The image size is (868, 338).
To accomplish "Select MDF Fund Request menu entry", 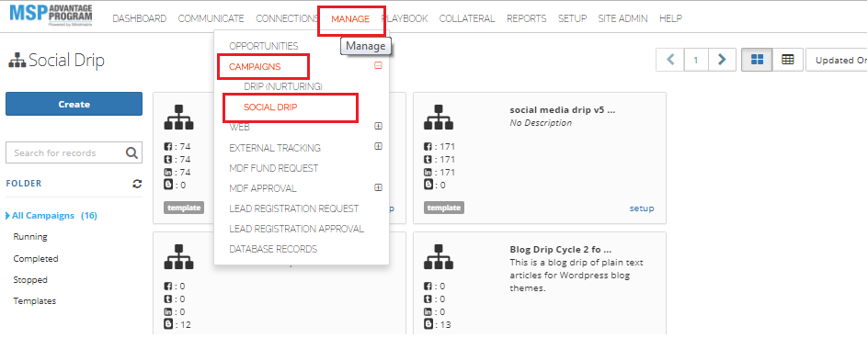I will click(x=273, y=168).
